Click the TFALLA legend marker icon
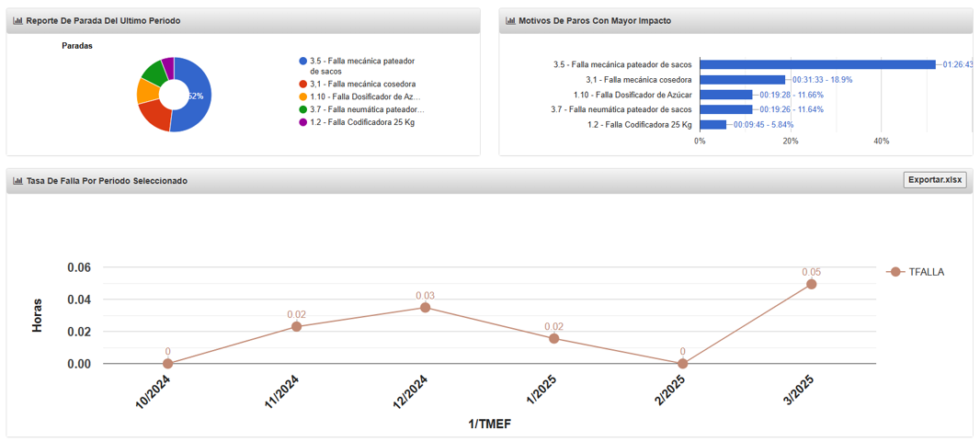 click(x=895, y=272)
